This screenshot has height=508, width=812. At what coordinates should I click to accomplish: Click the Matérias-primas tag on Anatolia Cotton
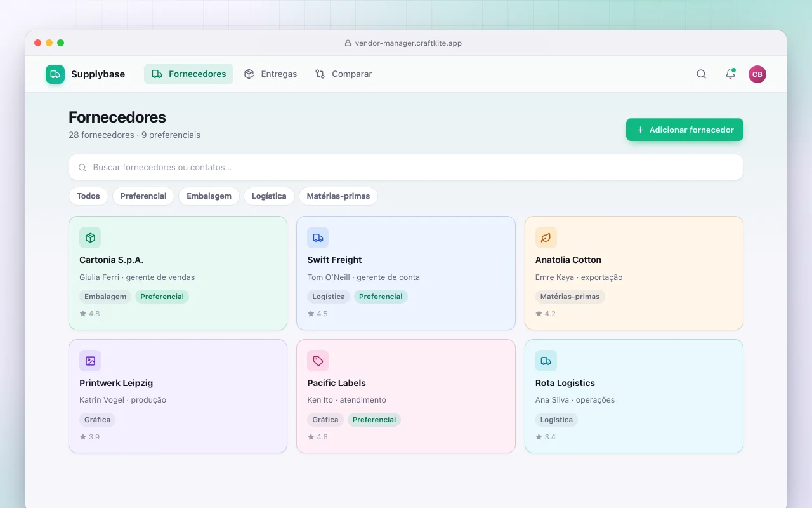tap(570, 297)
